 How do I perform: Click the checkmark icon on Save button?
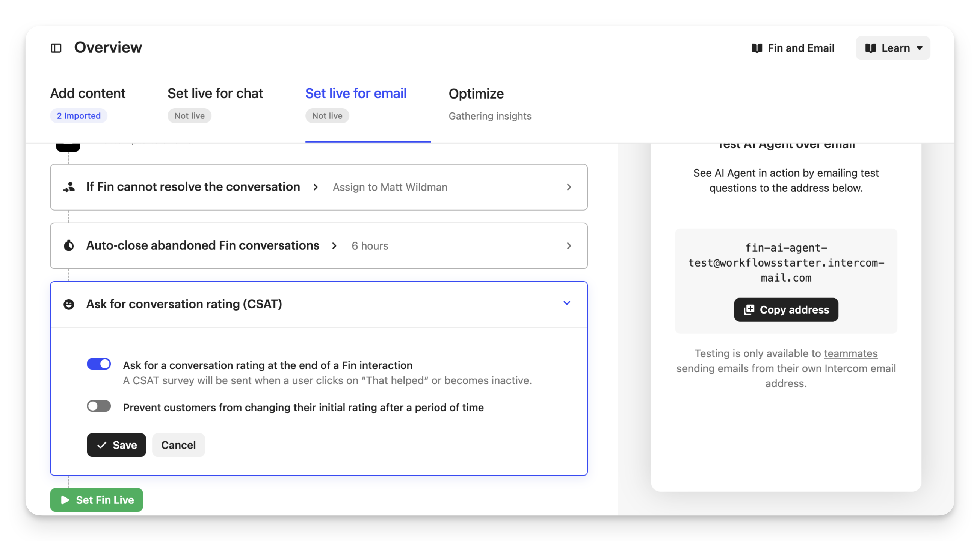[x=102, y=445]
